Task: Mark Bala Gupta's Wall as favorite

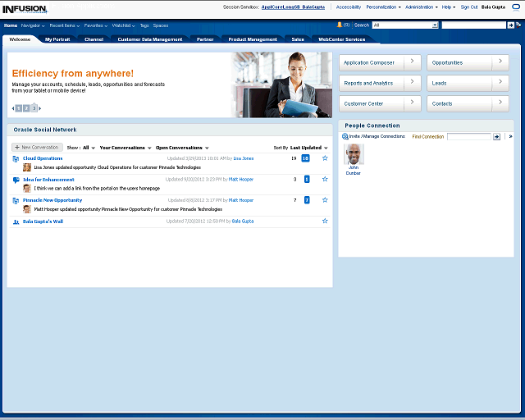Action: point(325,221)
